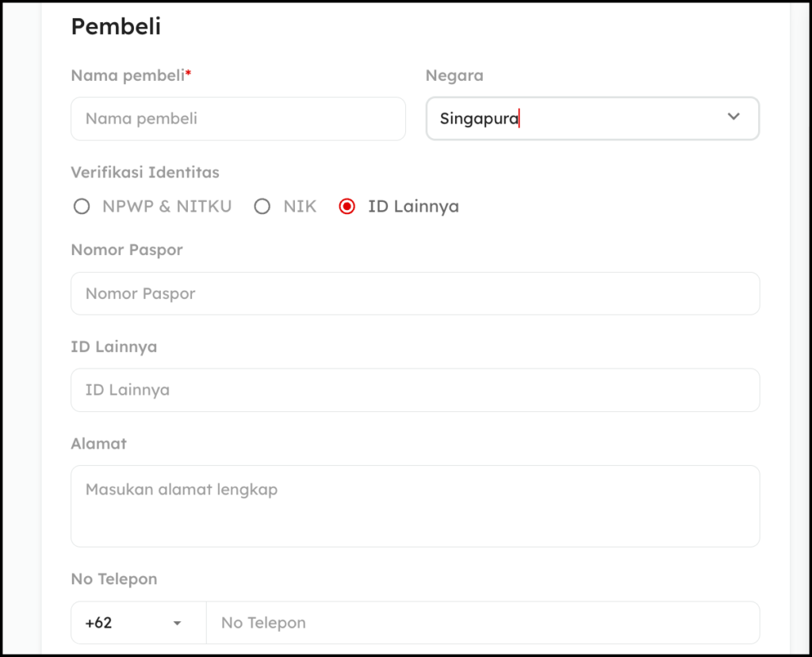
Task: Focus the Nomor Paspor input field
Action: pyautogui.click(x=415, y=294)
